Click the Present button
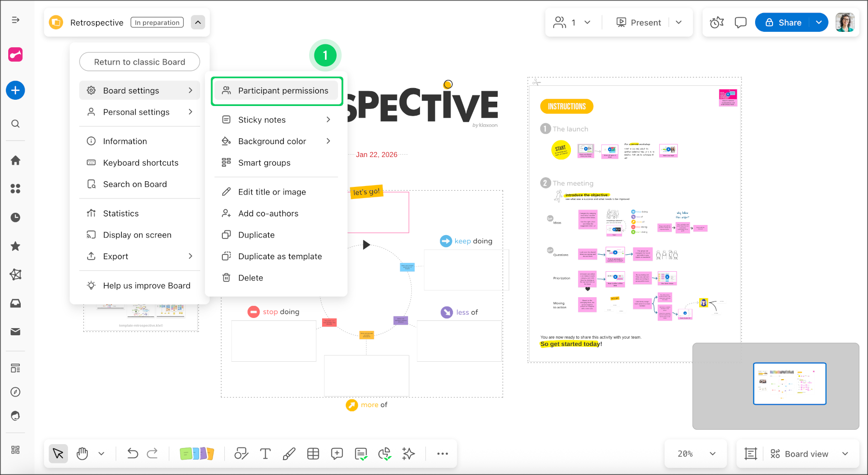The width and height of the screenshot is (868, 475). tap(638, 23)
